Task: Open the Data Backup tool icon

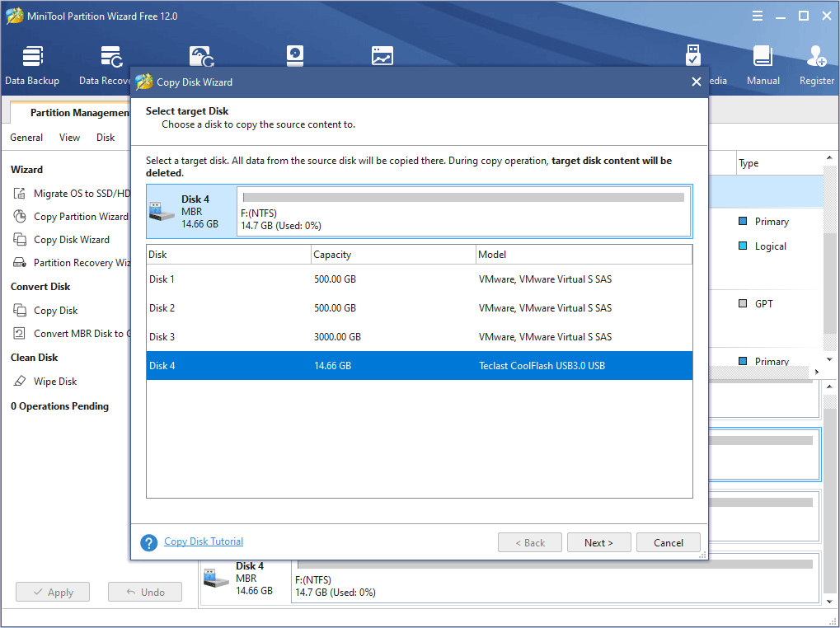Action: pyautogui.click(x=32, y=57)
